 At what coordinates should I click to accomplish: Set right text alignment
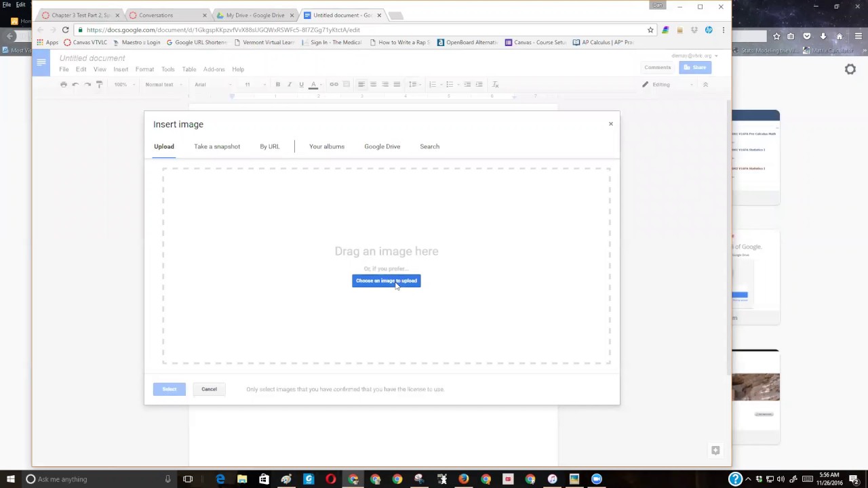[x=385, y=85]
